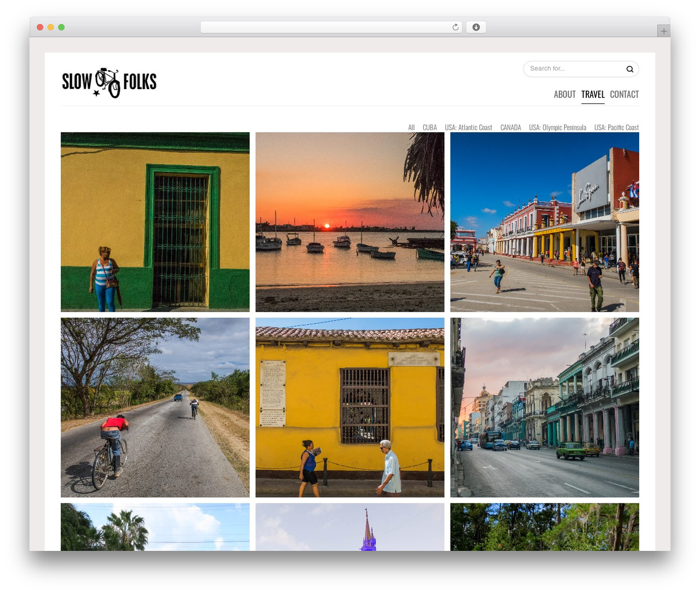700x593 pixels.
Task: Open sunset harbor boats photo
Action: [x=350, y=222]
